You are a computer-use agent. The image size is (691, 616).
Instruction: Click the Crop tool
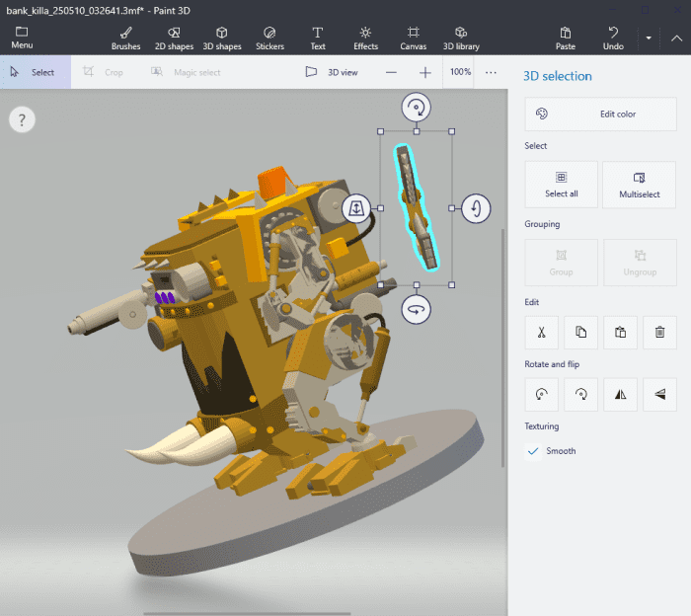(103, 72)
